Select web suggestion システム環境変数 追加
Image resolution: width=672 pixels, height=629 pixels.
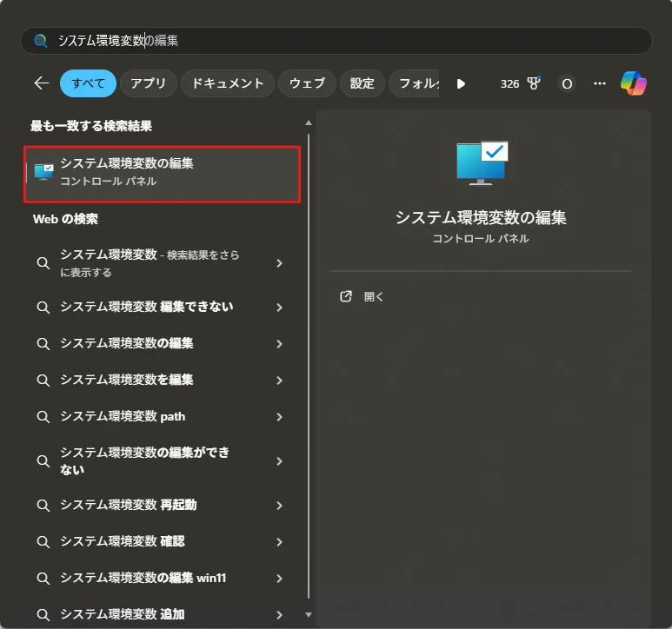click(x=123, y=614)
